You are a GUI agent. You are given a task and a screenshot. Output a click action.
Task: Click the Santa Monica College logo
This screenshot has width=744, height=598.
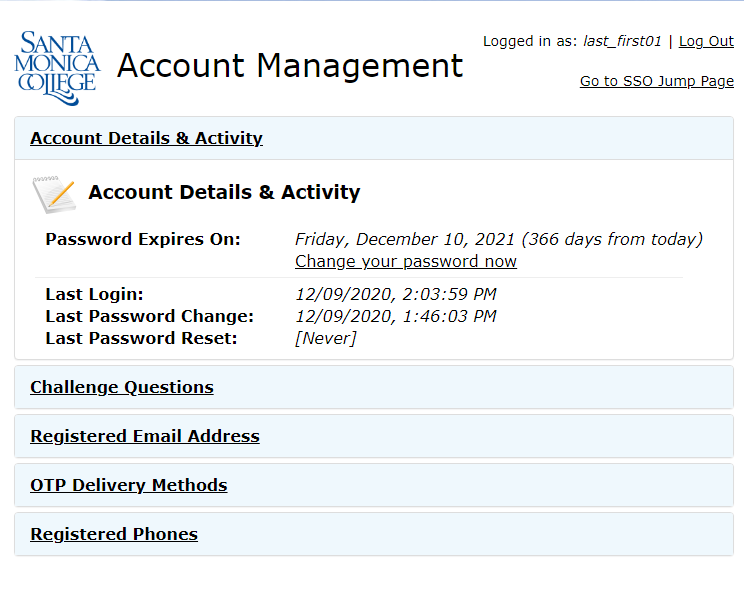pos(58,67)
